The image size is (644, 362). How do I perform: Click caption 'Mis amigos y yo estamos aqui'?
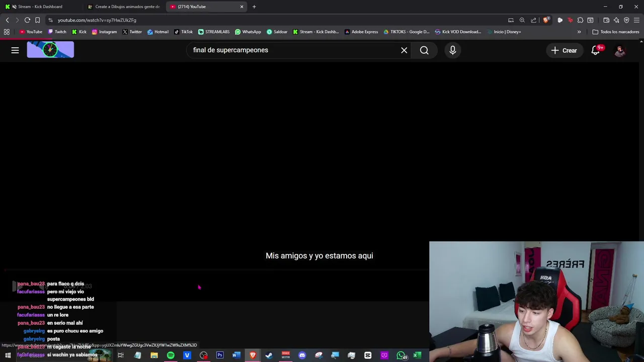coord(319,256)
